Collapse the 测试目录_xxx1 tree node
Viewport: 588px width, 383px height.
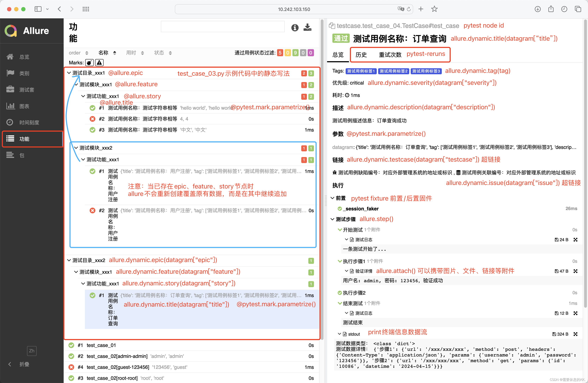(x=69, y=73)
